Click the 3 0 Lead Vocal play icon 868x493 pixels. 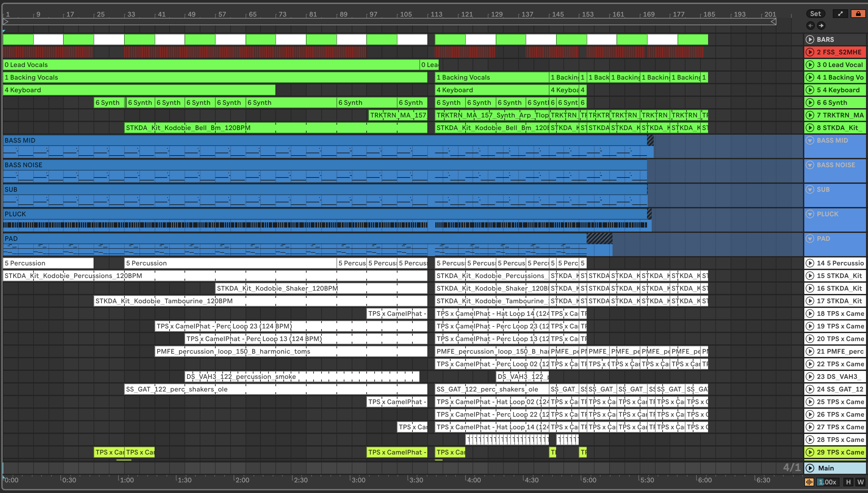[x=810, y=65]
